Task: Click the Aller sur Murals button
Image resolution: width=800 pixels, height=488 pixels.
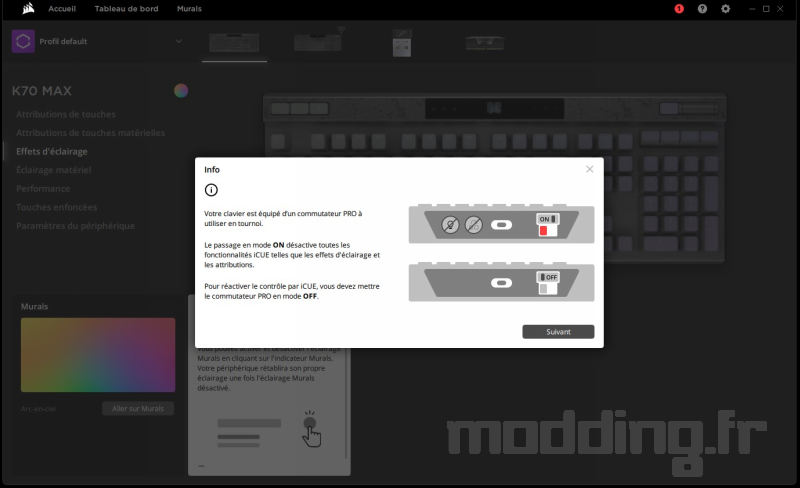Action: click(x=138, y=408)
